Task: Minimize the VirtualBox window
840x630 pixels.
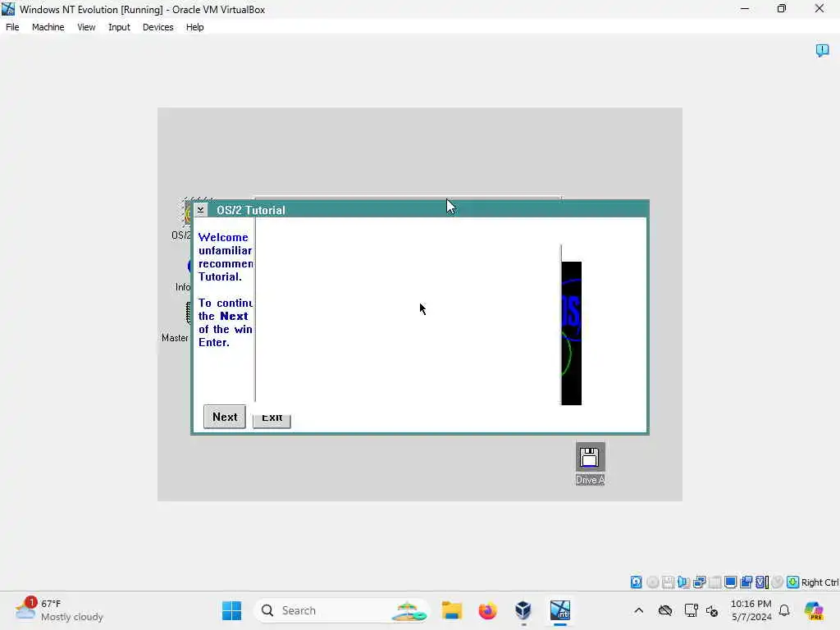Action: (x=745, y=9)
